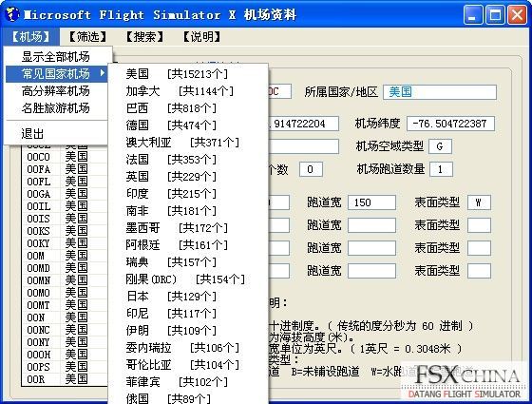Select airport row 00KS in the list

pos(65,231)
